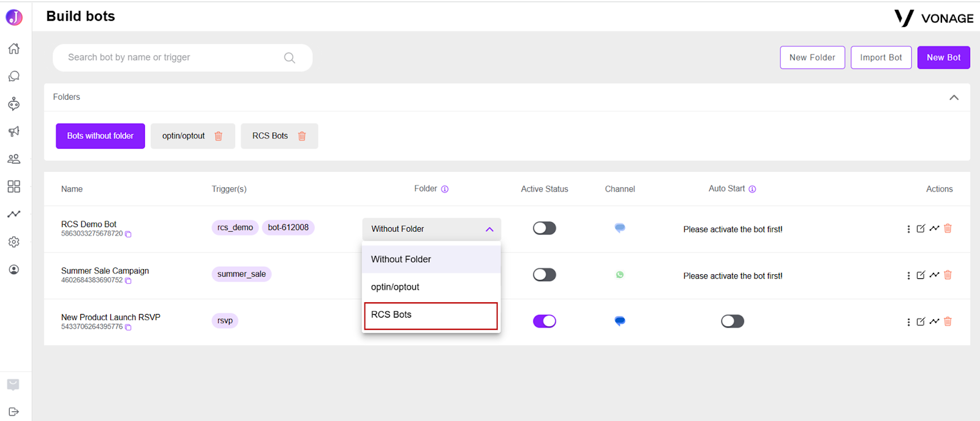This screenshot has width=980, height=421.
Task: Toggle active status for Summer Sale Campaign
Action: (545, 275)
